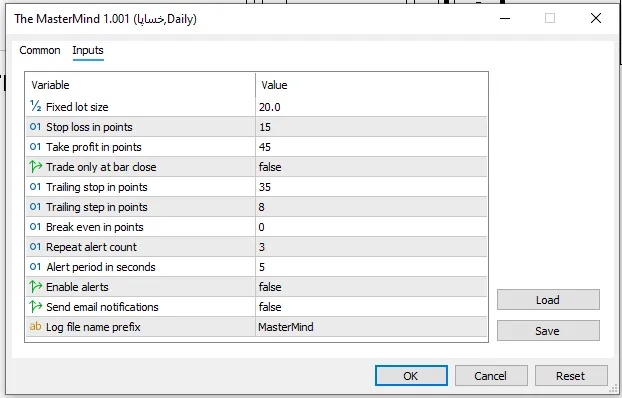622x398 pixels.
Task: Select the Inputs tab
Action: point(88,50)
